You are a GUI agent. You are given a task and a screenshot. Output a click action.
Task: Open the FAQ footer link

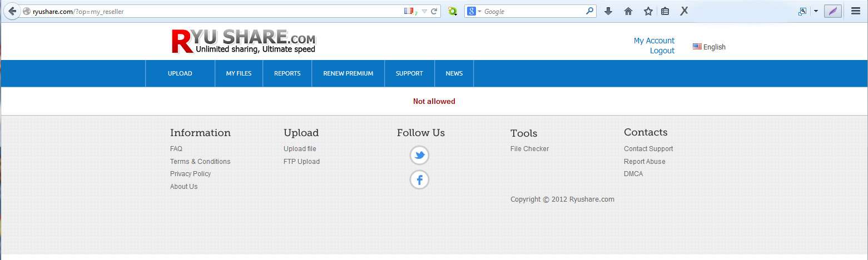click(176, 149)
